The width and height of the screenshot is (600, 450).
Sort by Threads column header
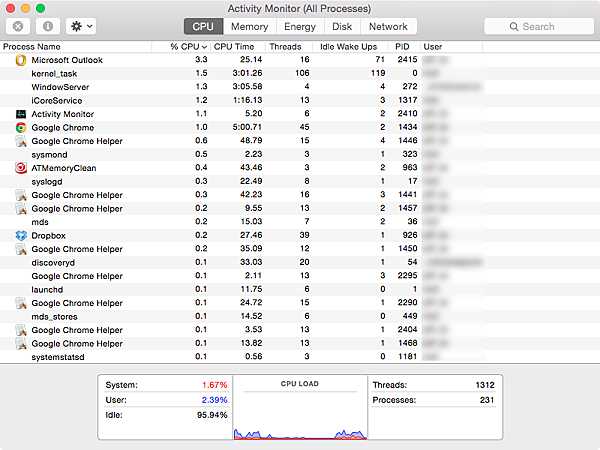pos(289,47)
